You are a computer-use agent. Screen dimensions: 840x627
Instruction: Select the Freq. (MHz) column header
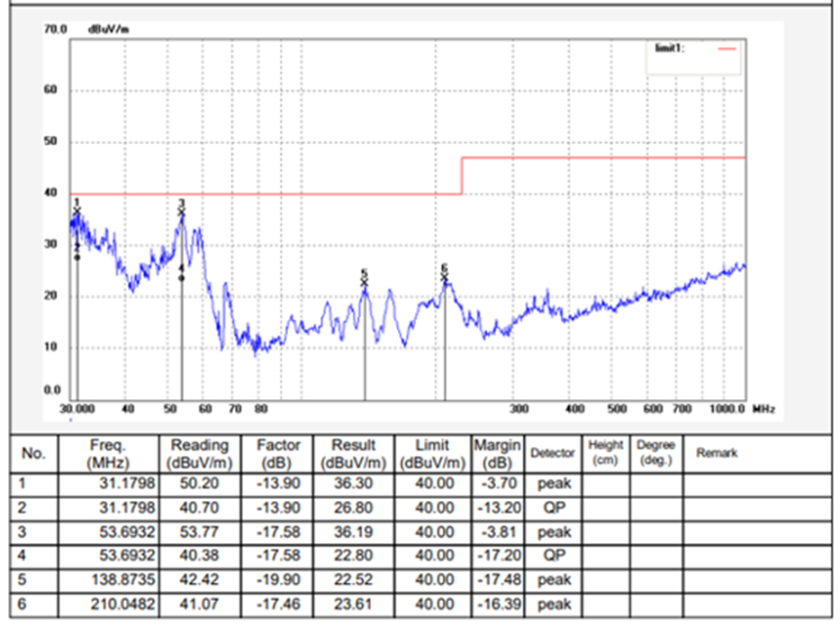pyautogui.click(x=108, y=454)
